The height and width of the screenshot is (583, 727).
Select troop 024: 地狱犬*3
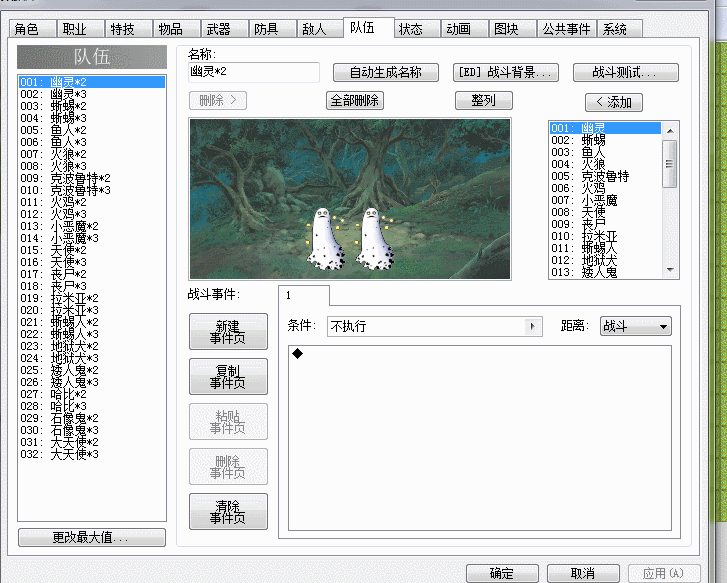(92, 358)
